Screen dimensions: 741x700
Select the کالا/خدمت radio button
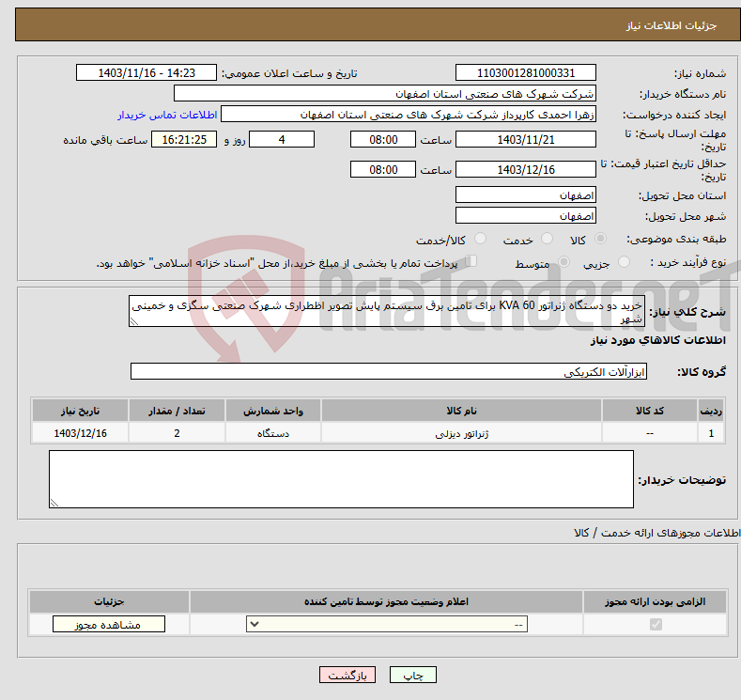click(x=481, y=240)
